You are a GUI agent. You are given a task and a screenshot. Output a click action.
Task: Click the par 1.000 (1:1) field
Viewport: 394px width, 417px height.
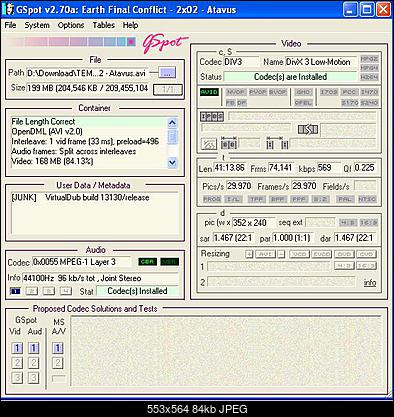(x=293, y=238)
